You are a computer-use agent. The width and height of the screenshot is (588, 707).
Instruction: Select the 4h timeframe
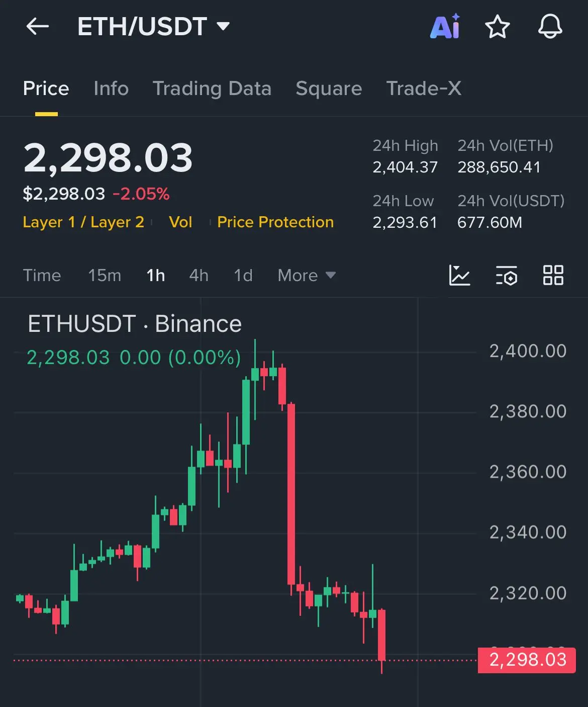[199, 275]
